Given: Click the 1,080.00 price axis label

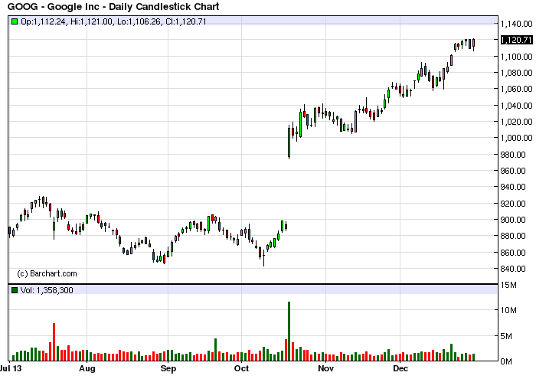Looking at the screenshot, I should 516,73.
